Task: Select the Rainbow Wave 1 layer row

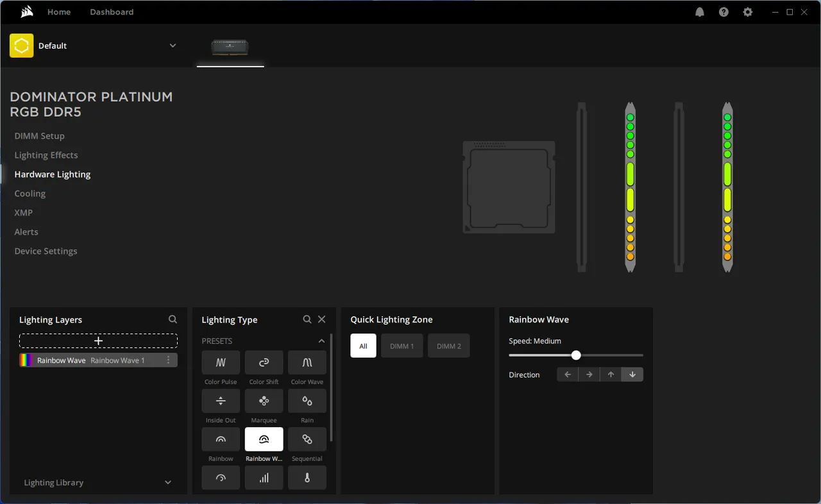Action: (98, 360)
